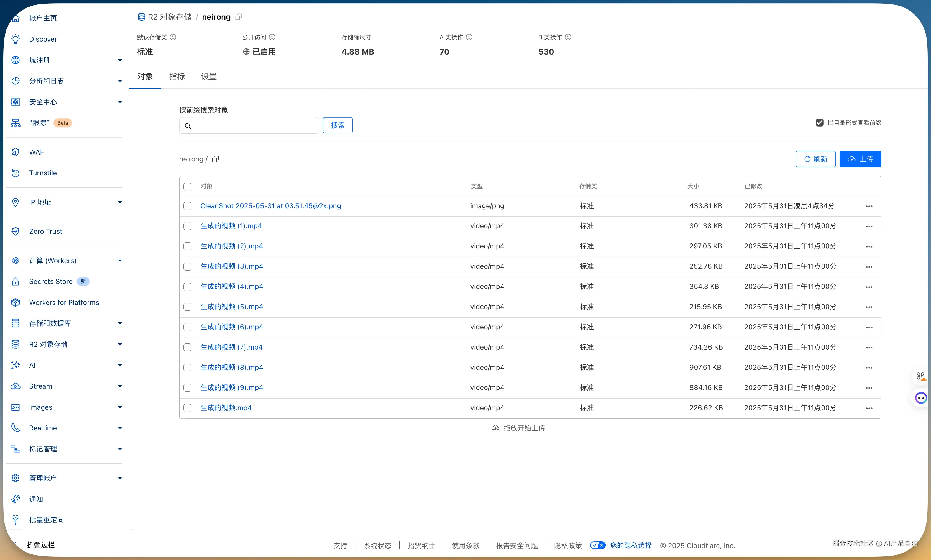
Task: Copy bucket name neirong icon in header
Action: (239, 17)
